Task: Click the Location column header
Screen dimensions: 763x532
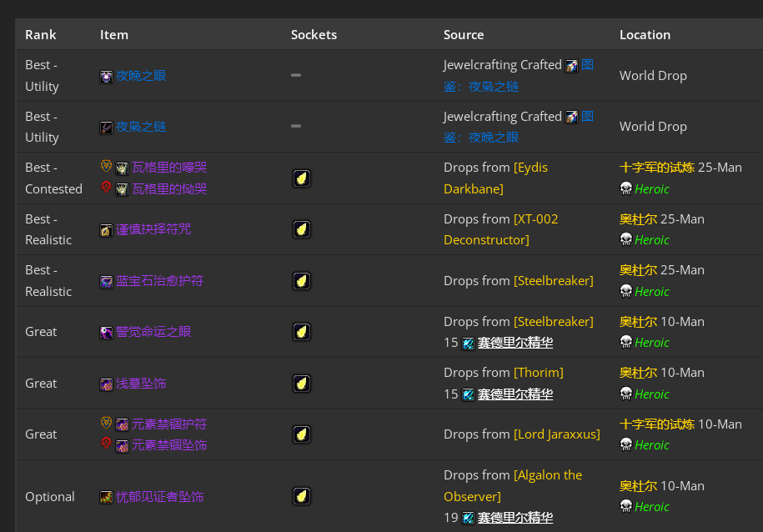Action: pos(645,34)
